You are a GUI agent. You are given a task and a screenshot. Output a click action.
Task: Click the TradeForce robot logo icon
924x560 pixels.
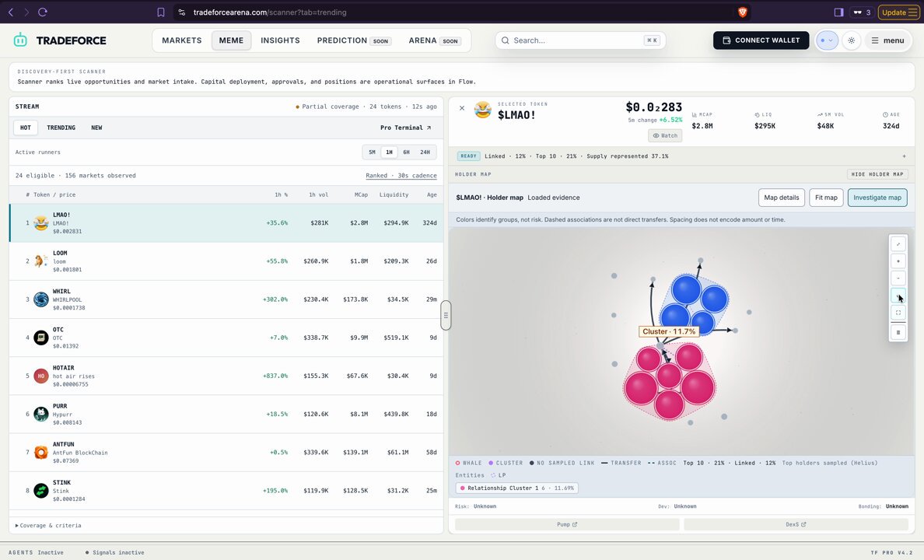(20, 40)
